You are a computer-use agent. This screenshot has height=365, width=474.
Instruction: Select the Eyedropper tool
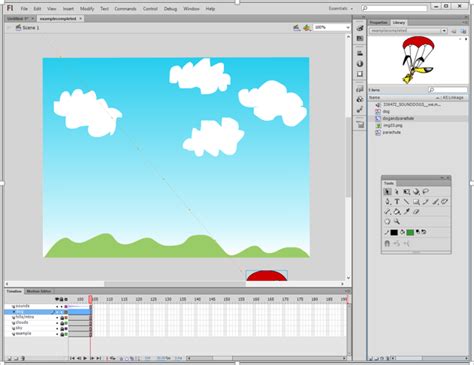coord(407,212)
